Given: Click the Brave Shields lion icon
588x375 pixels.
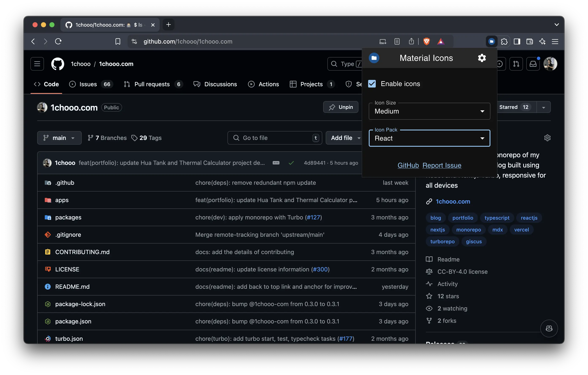Looking at the screenshot, I should tap(427, 42).
